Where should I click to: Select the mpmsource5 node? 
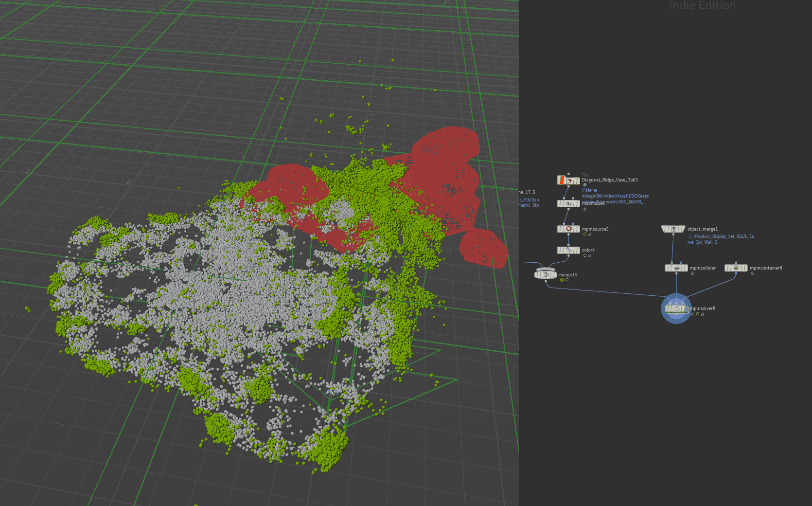(569, 229)
